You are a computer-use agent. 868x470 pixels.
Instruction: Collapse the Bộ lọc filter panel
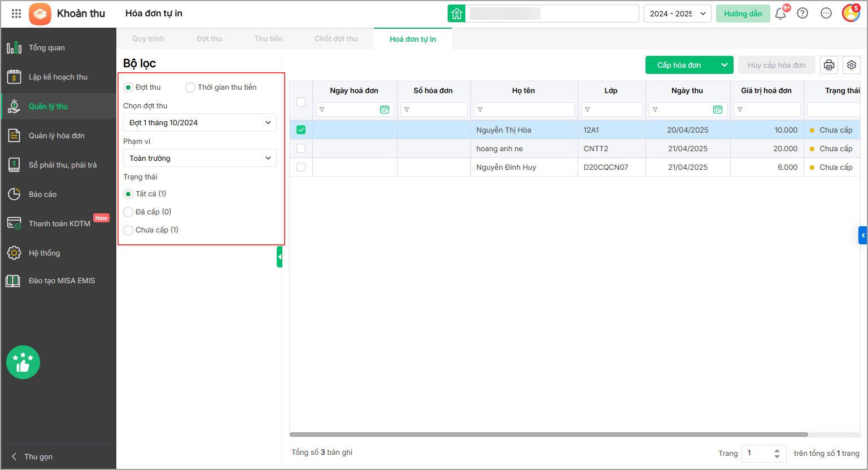point(280,257)
